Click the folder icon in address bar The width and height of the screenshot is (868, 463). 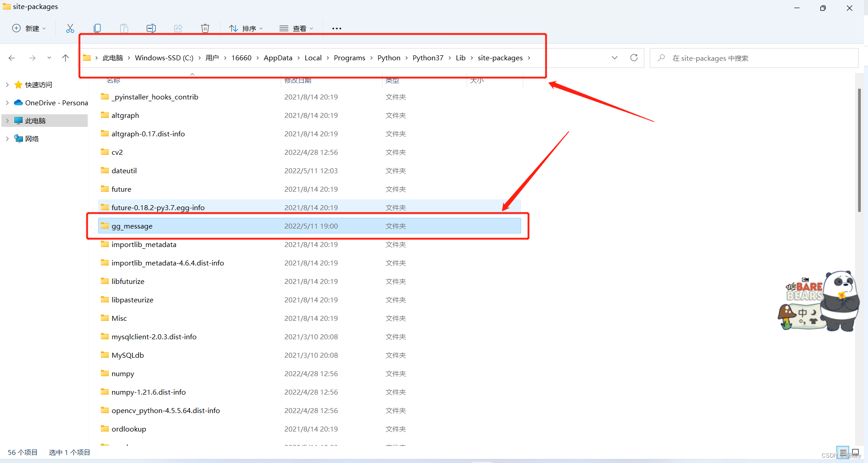[x=87, y=58]
